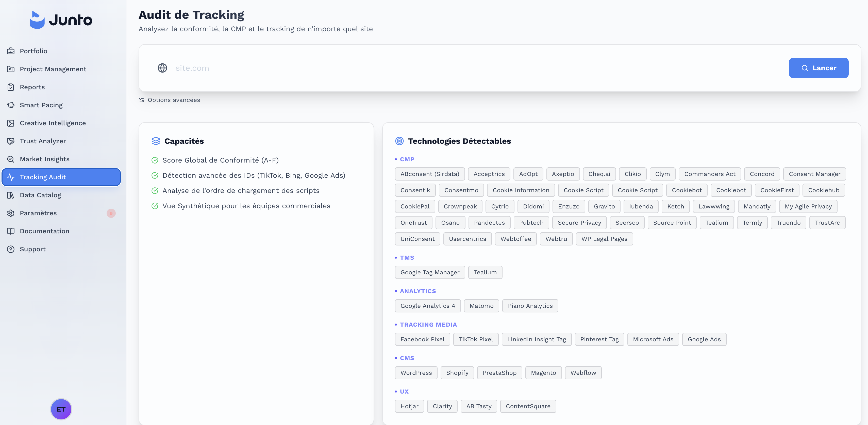The image size is (868, 425).
Task: Click the Usercentrics tag
Action: 467,239
